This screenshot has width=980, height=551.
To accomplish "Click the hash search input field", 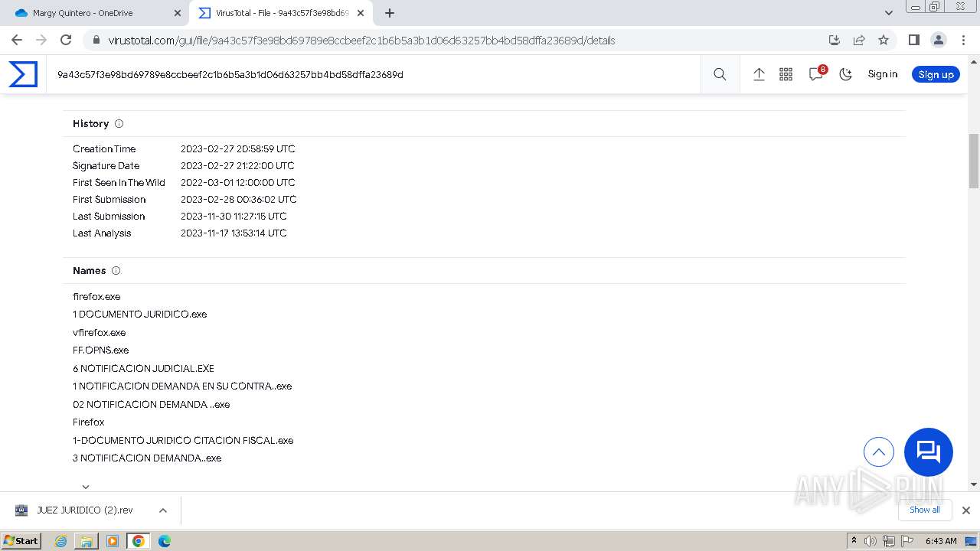I will (373, 74).
